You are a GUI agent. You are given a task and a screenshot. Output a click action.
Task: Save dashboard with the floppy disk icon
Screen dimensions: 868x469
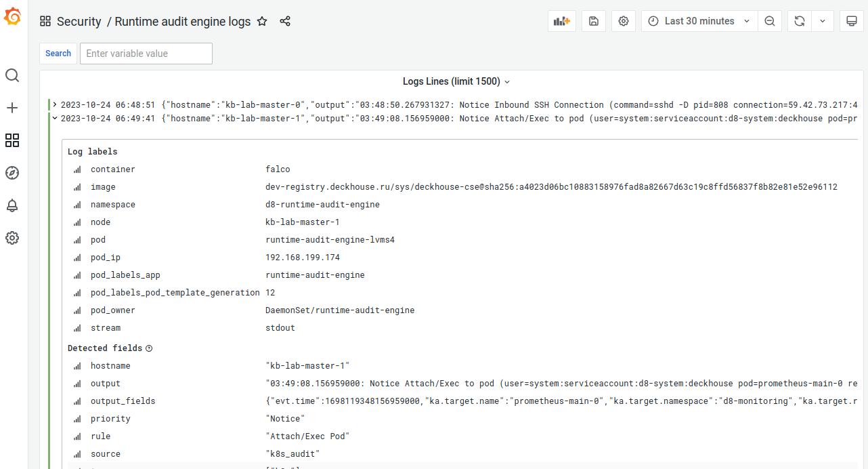click(594, 21)
